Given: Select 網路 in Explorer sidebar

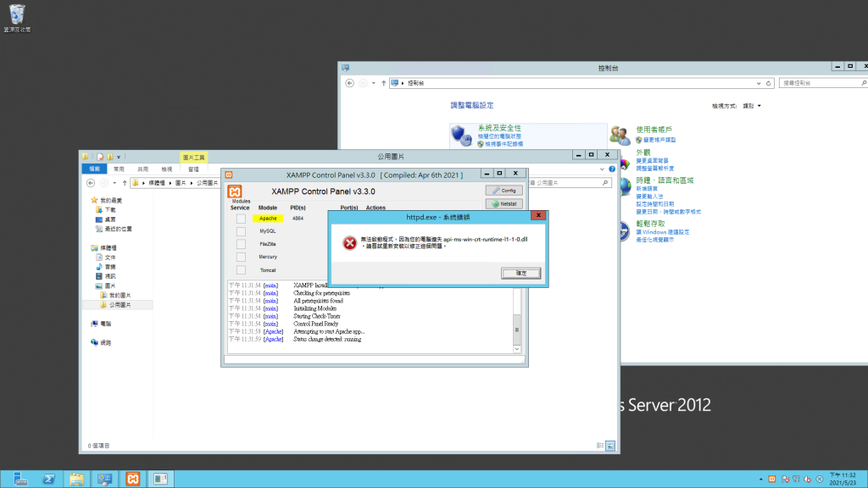Looking at the screenshot, I should click(105, 342).
